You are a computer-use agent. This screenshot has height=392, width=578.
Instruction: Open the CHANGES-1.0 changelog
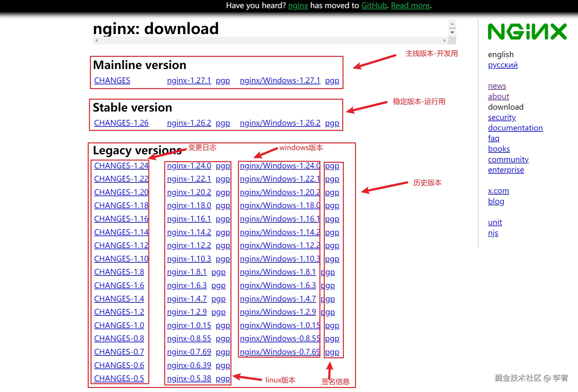[x=119, y=325]
